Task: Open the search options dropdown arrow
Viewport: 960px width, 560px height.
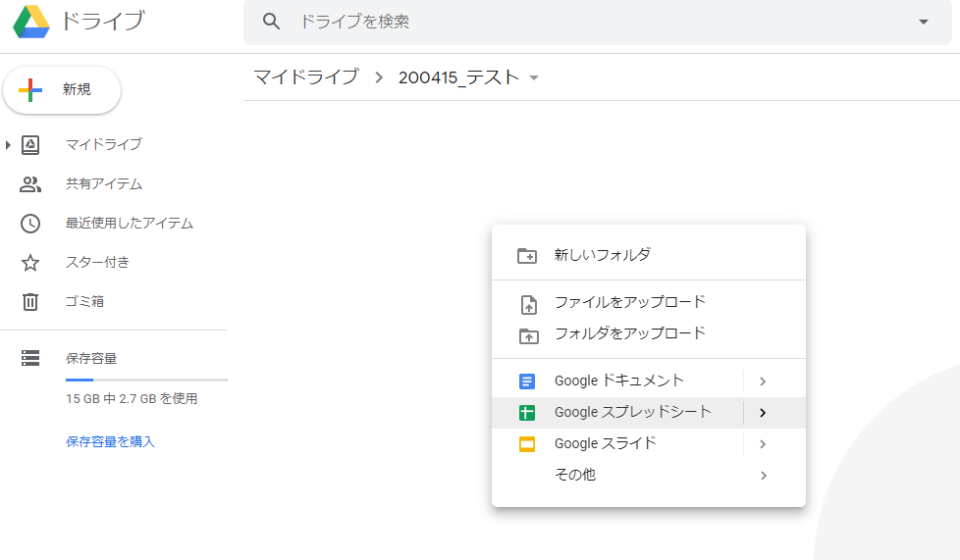Action: coord(924,22)
